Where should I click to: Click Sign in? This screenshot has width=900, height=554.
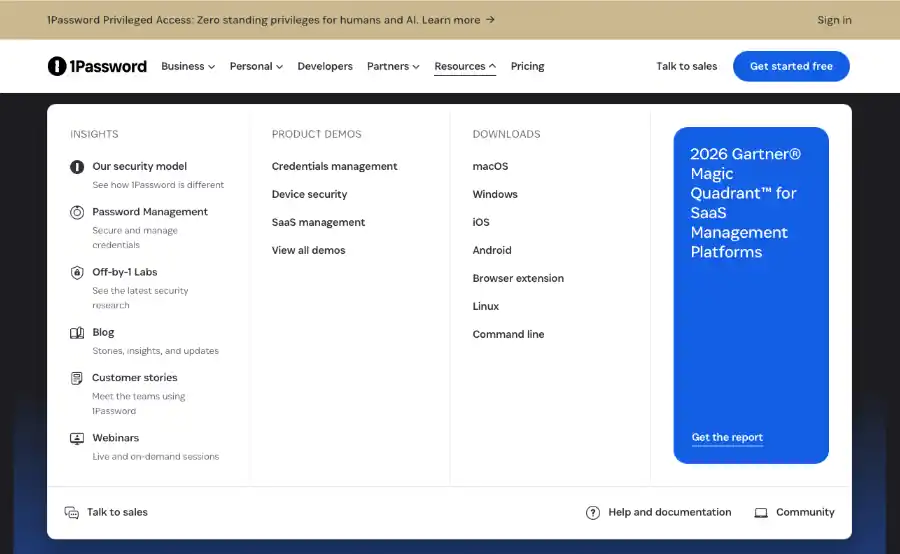834,20
